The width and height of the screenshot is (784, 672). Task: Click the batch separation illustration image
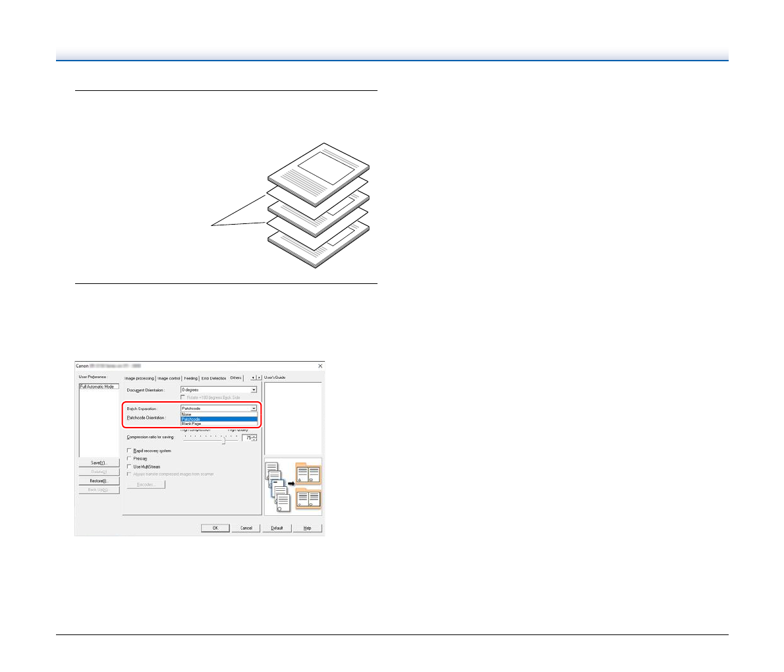[293, 486]
